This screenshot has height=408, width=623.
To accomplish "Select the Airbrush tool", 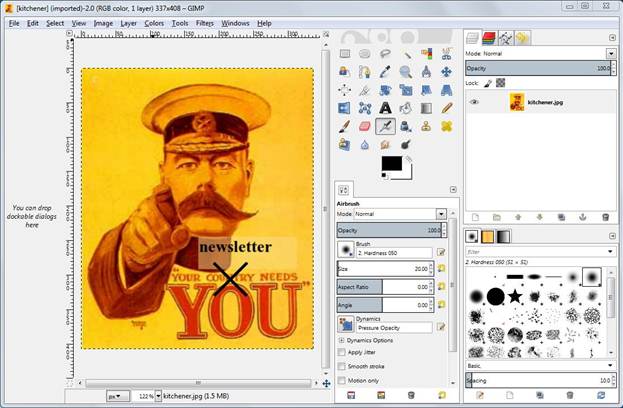I will (x=385, y=127).
